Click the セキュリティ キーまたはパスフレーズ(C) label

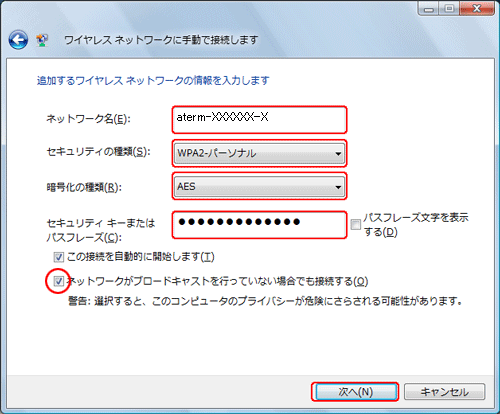101,230
